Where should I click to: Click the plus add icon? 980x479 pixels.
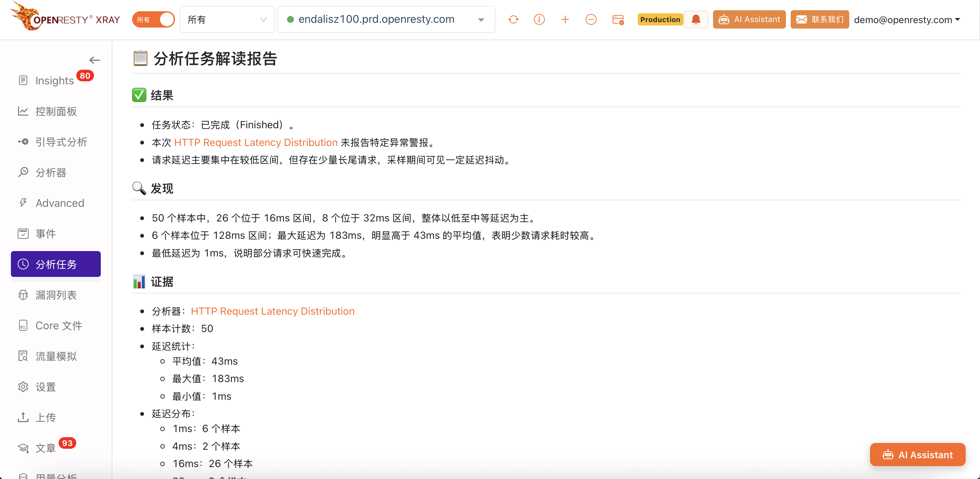click(x=565, y=19)
